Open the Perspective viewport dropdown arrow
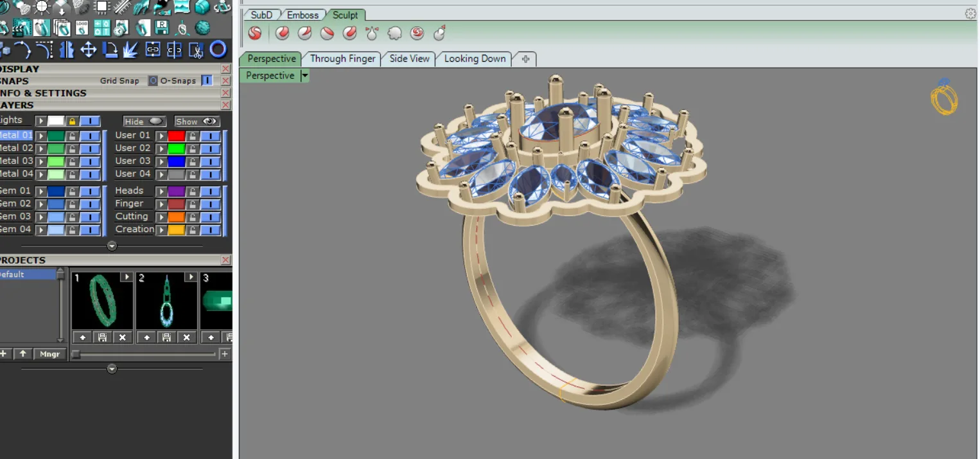This screenshot has height=459, width=980. 304,76
